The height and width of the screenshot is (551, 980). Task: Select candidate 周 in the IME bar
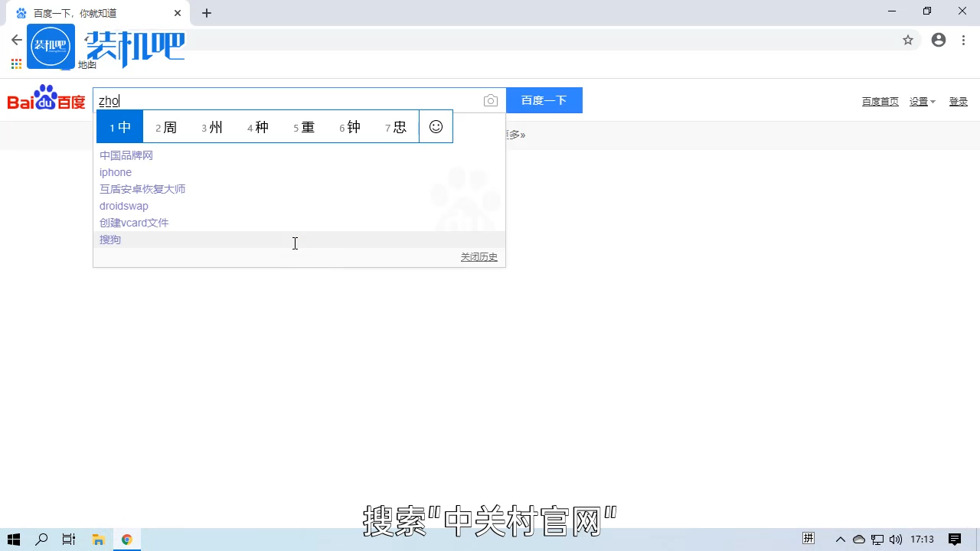coord(166,127)
